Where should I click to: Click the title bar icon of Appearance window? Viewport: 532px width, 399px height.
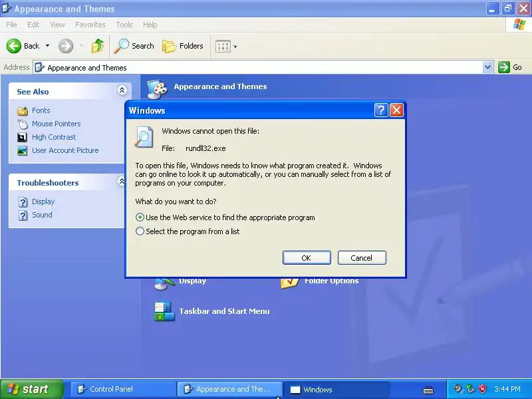tap(6, 8)
